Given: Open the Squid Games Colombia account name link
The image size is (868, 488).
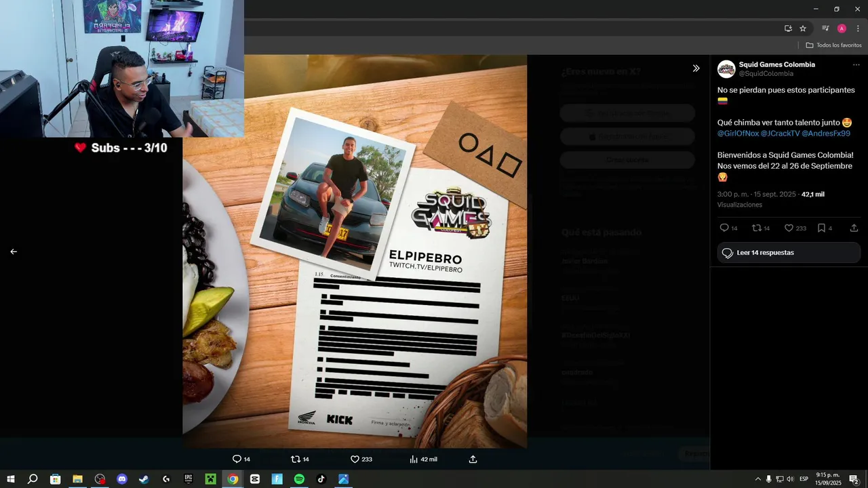Looking at the screenshot, I should point(777,64).
